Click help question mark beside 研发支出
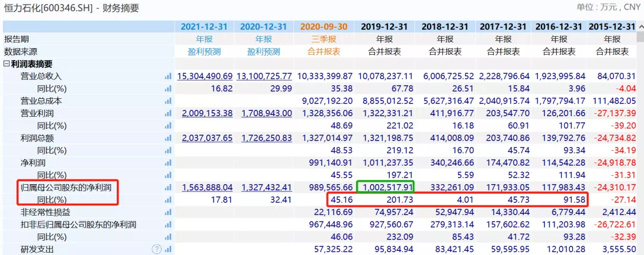This screenshot has width=644, height=255. click(x=156, y=249)
